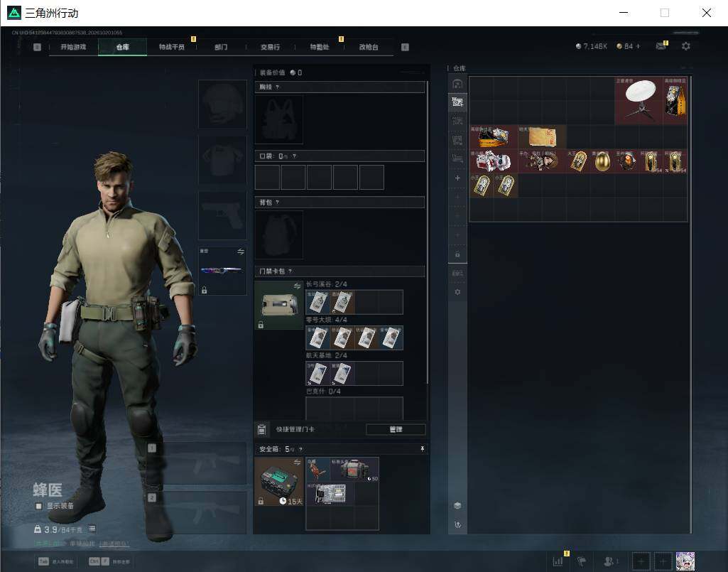Click the statistics chart icon in bottom bar

558,561
